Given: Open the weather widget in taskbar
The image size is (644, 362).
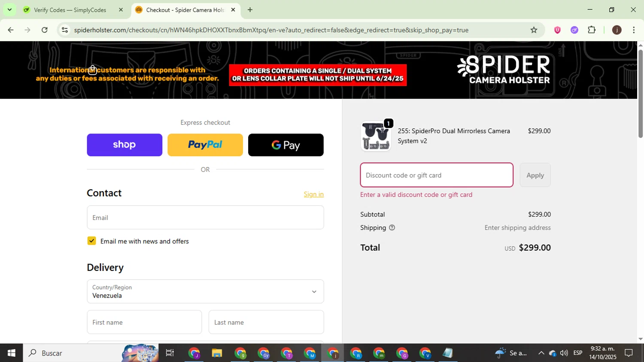Looking at the screenshot, I should (x=511, y=353).
